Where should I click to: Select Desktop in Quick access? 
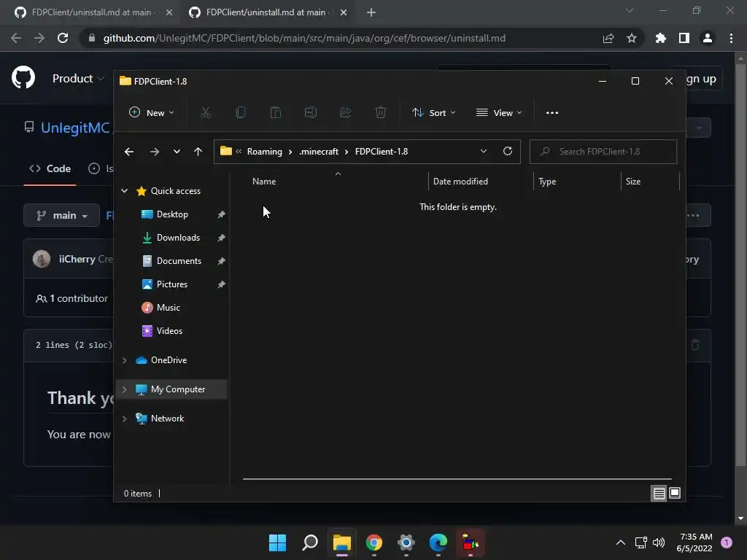click(x=172, y=214)
